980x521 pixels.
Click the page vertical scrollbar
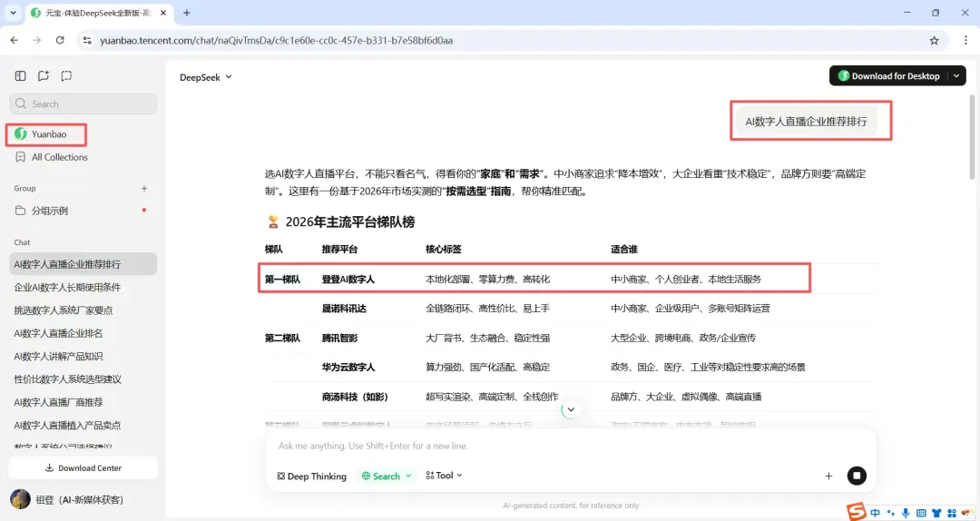tap(972, 138)
